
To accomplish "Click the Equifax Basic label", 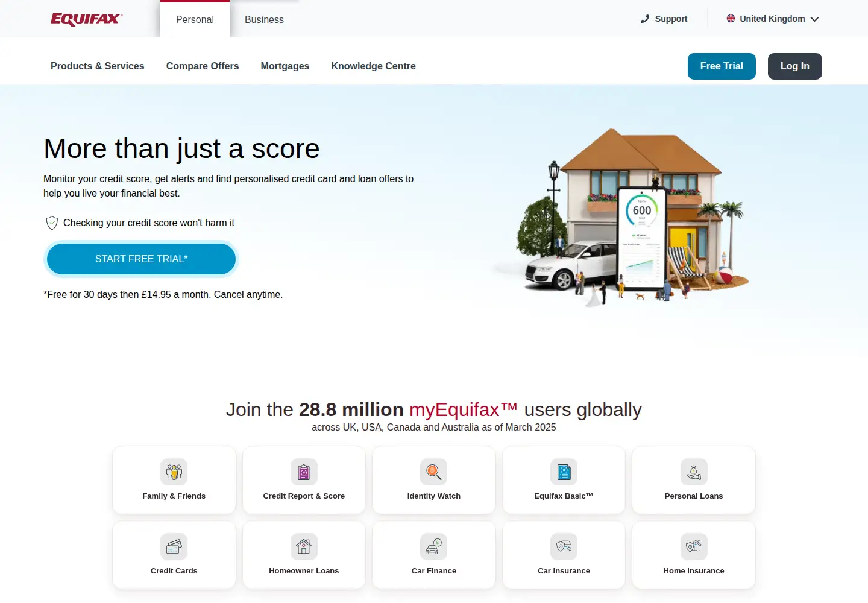I will point(564,496).
